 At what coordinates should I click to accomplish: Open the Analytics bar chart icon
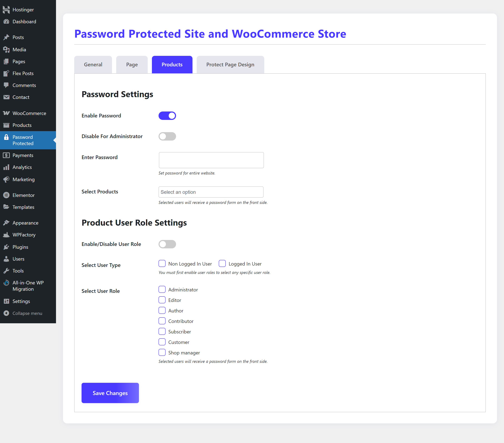pos(6,167)
